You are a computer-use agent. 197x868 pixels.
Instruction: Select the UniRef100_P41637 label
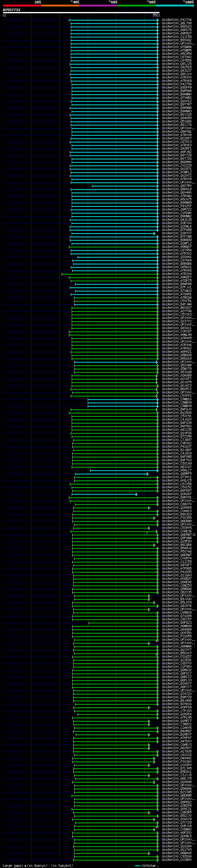coord(176,447)
